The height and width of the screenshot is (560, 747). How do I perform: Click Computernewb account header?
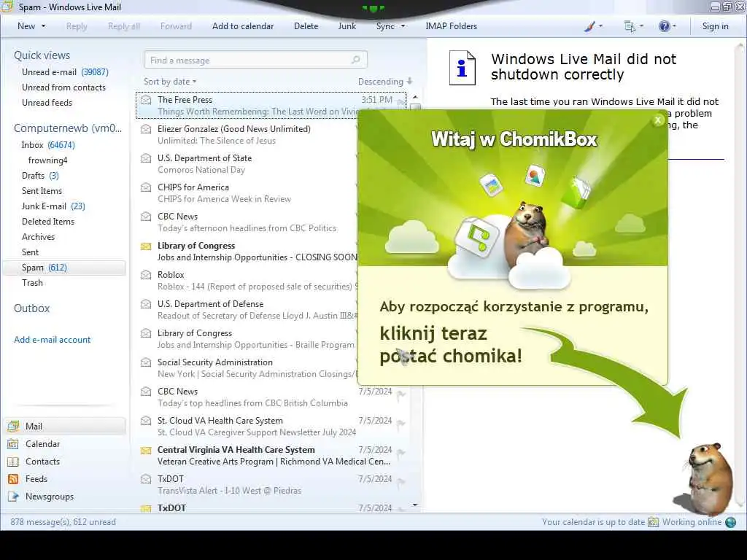point(68,128)
